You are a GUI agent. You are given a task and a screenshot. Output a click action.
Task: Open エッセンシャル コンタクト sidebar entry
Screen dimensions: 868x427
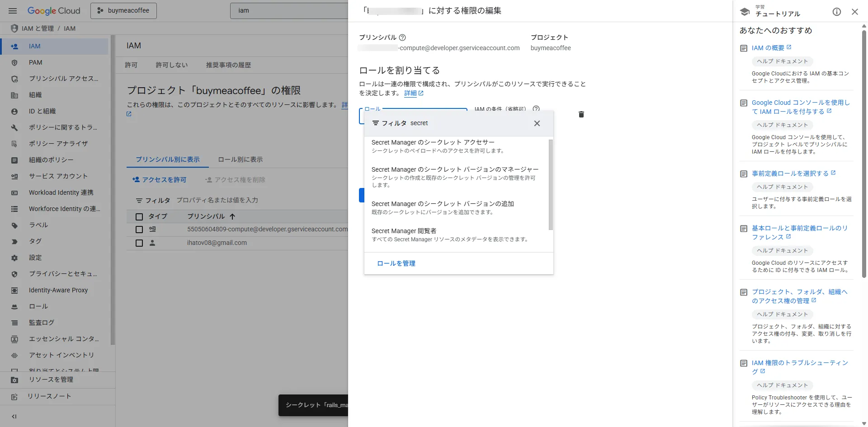tap(54, 339)
